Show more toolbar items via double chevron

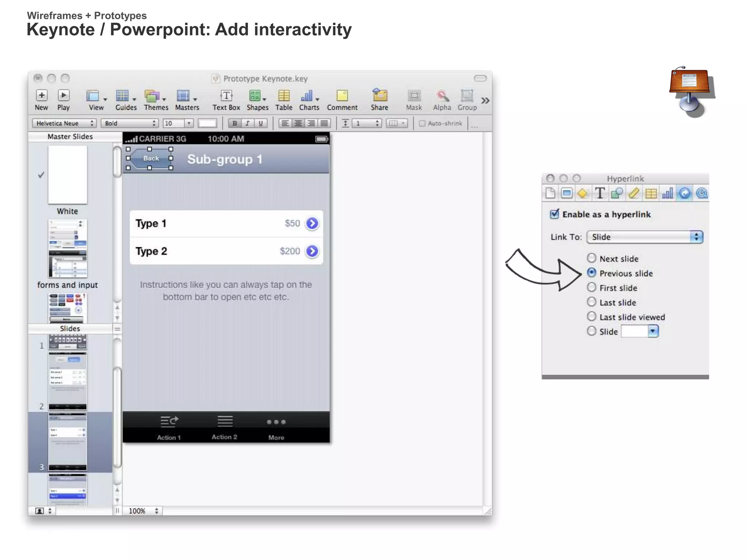(x=485, y=101)
